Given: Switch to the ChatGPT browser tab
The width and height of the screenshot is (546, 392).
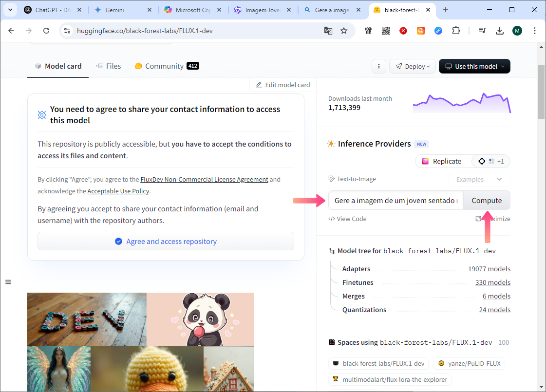Looking at the screenshot, I should [x=53, y=10].
